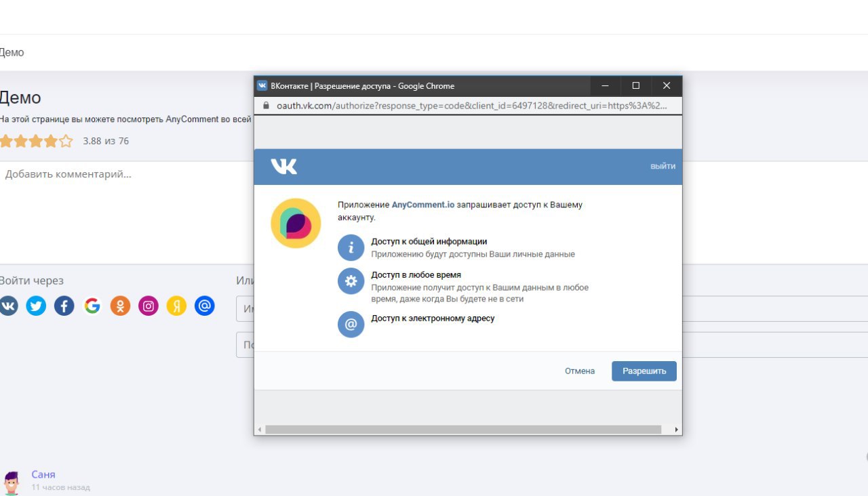Sign in with the Odnoklassniki icon
The image size is (868, 496).
[120, 306]
